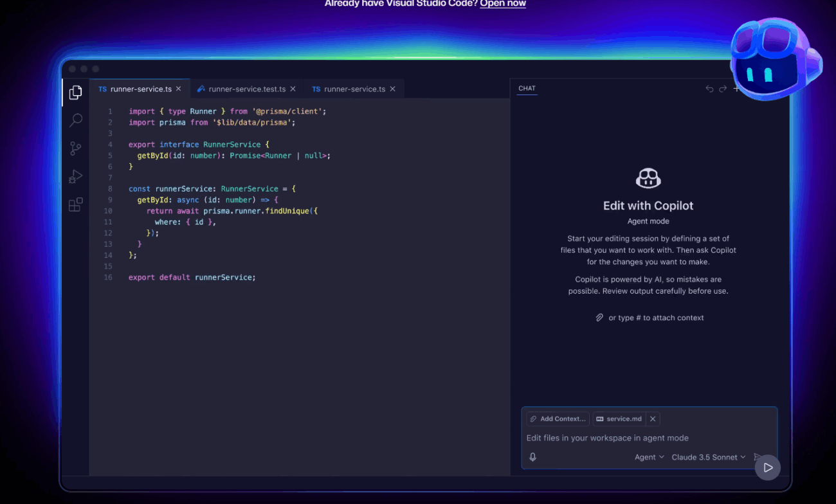Close the first runner-service.ts tab
Screen dimensions: 836x504
179,89
